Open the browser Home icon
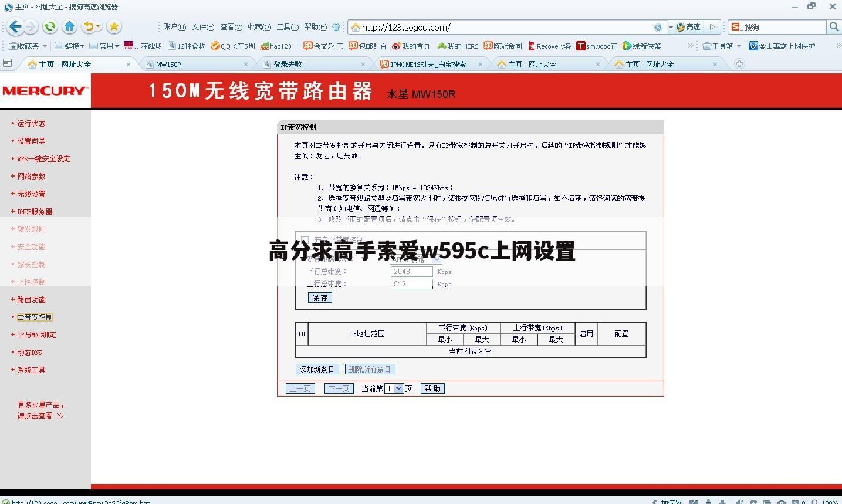The height and width of the screenshot is (504, 842). [x=69, y=26]
